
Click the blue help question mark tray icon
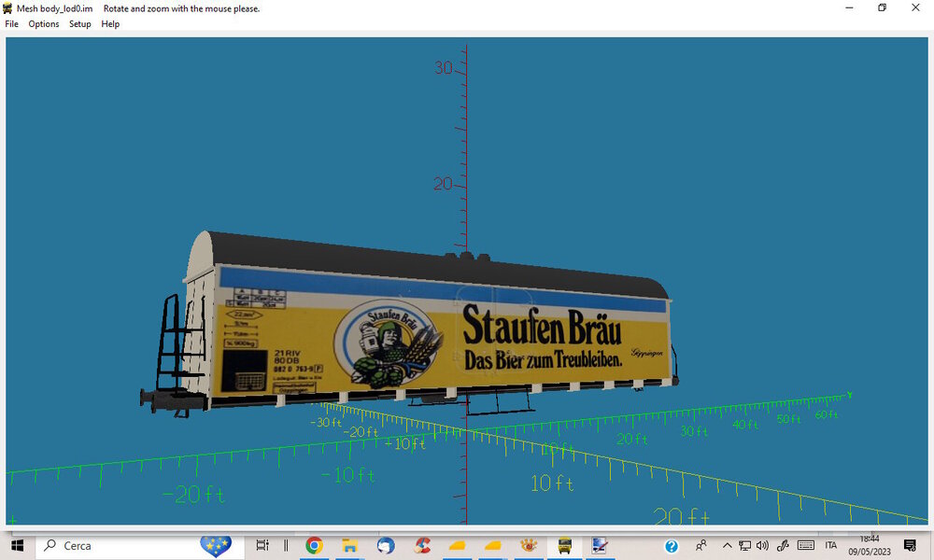click(x=672, y=546)
